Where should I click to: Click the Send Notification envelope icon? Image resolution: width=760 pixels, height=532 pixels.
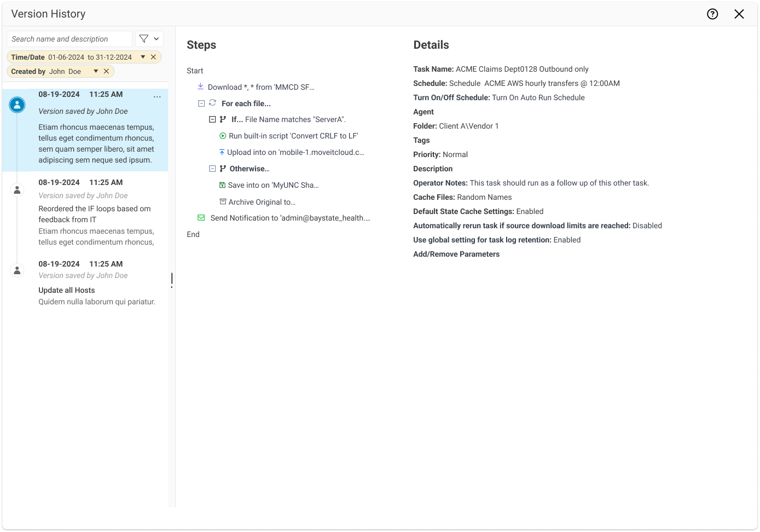click(x=201, y=218)
